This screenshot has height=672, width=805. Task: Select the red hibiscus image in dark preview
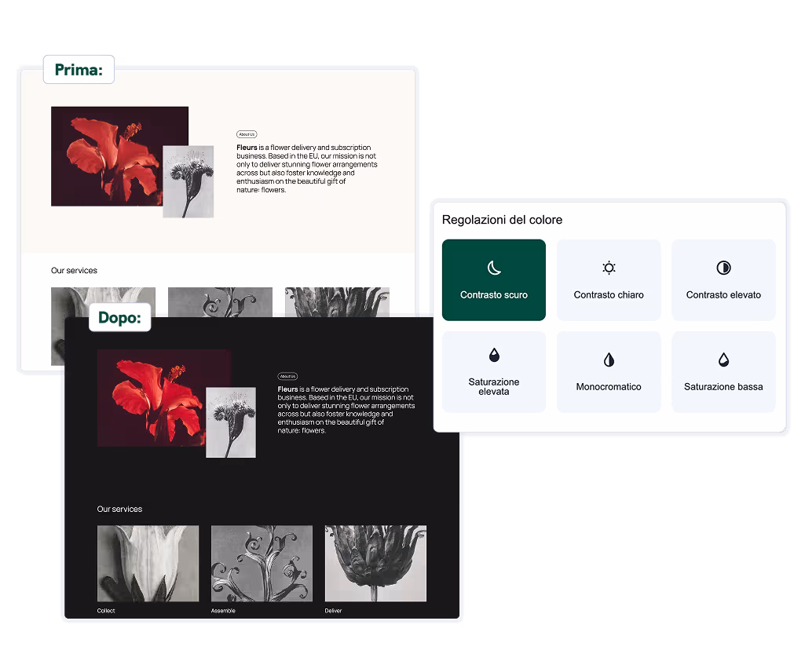click(x=151, y=396)
